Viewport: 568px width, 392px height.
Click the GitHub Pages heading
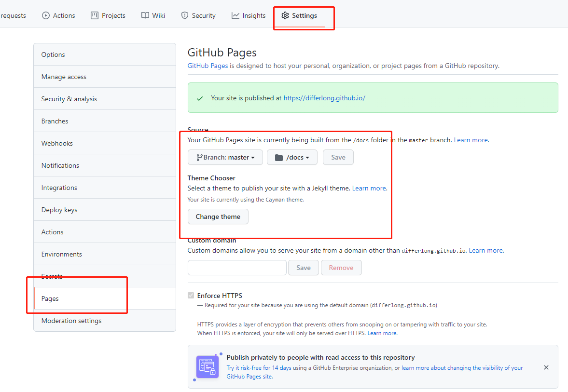click(222, 53)
